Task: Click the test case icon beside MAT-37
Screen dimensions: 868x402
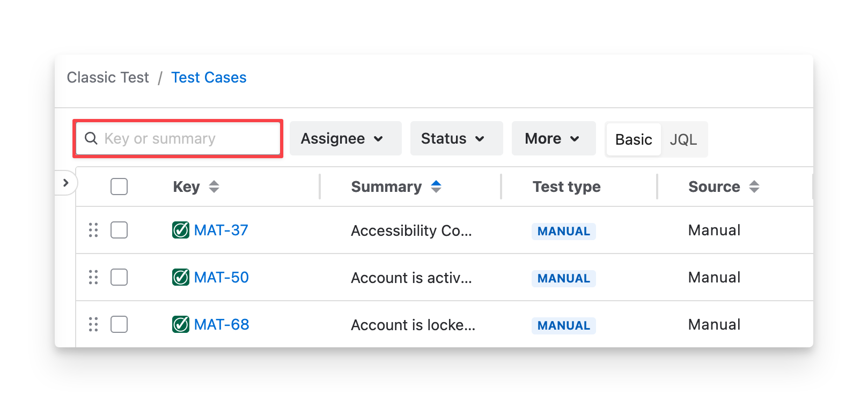Action: coord(181,230)
